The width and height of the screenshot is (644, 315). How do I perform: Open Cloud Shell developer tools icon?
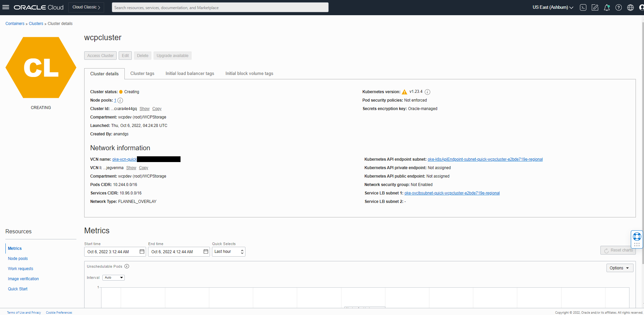[583, 7]
